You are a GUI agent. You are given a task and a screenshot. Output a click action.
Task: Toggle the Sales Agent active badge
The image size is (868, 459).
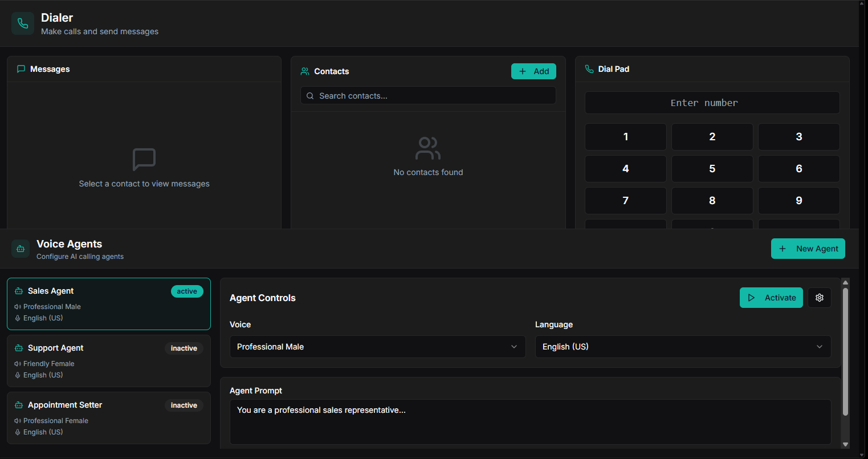(187, 291)
